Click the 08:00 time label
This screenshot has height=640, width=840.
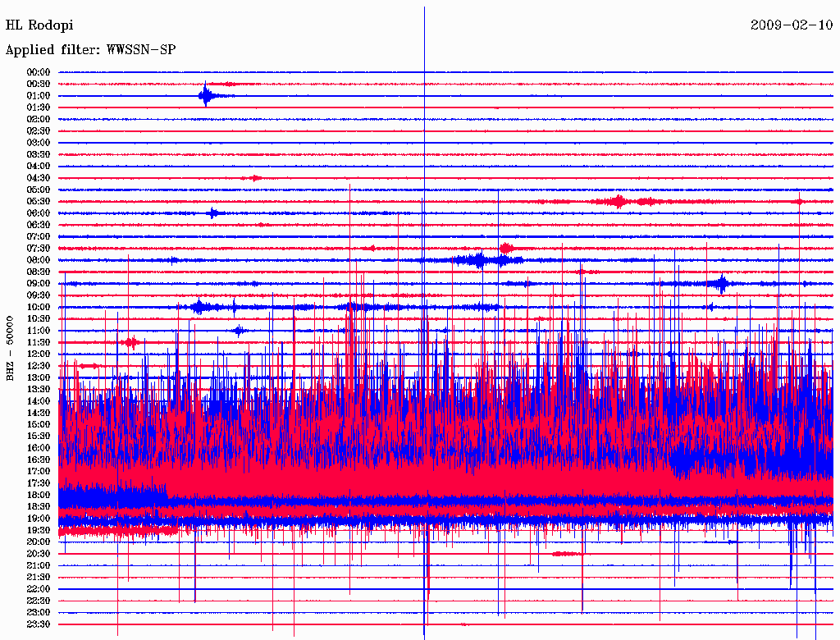pos(39,260)
